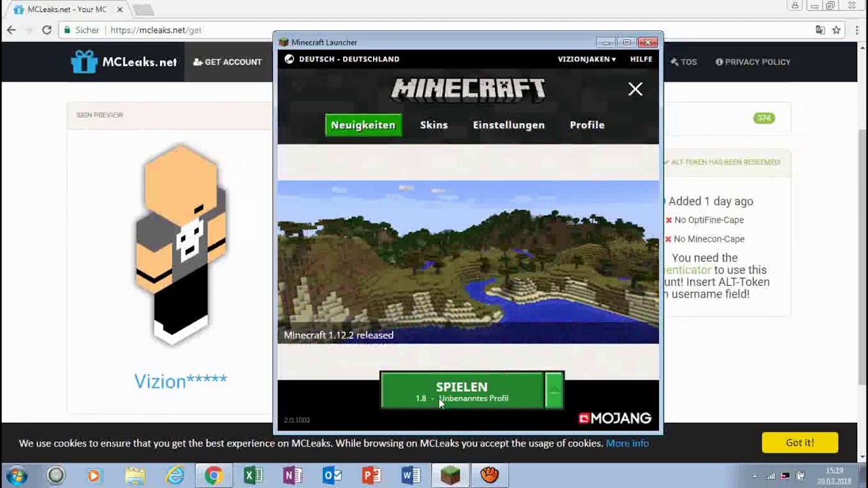
Task: Open the More info cookie link
Action: pos(627,443)
